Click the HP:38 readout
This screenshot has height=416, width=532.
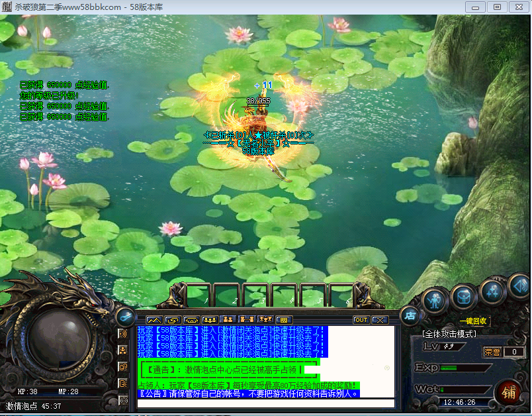28,391
